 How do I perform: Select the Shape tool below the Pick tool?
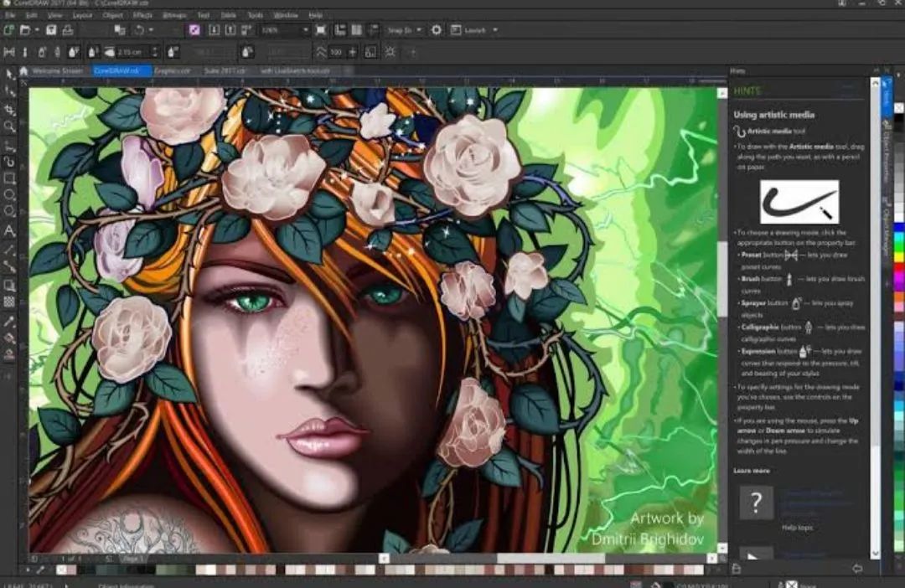coord(10,91)
